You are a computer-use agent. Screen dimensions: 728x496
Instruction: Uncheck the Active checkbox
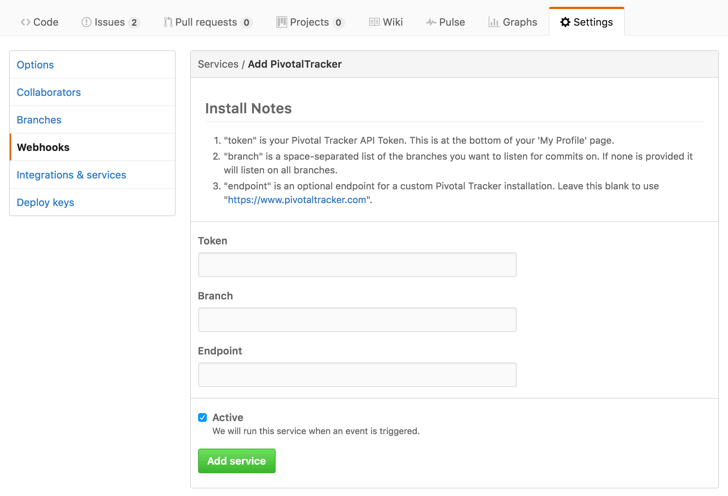tap(203, 418)
